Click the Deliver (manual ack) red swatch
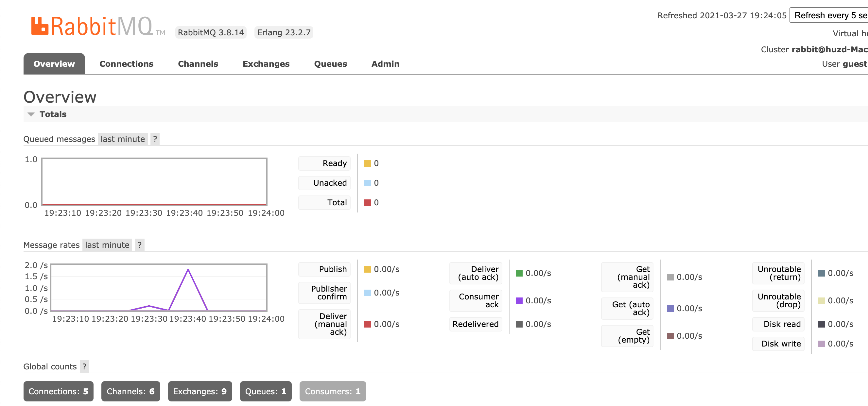This screenshot has width=868, height=406. coord(367,324)
